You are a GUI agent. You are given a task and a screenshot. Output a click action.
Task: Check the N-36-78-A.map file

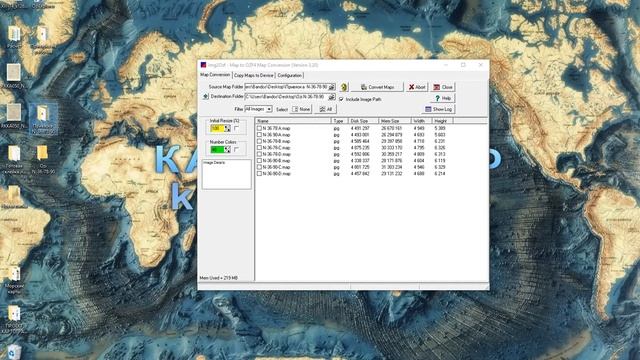pos(259,128)
